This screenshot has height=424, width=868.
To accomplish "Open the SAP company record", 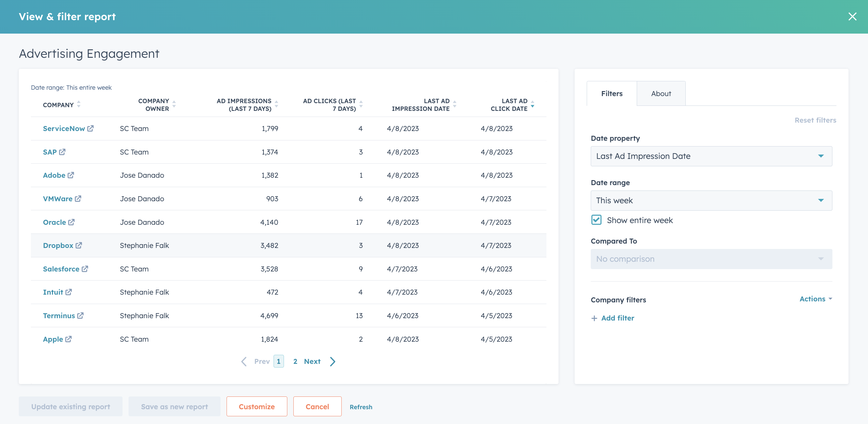I will coord(50,152).
